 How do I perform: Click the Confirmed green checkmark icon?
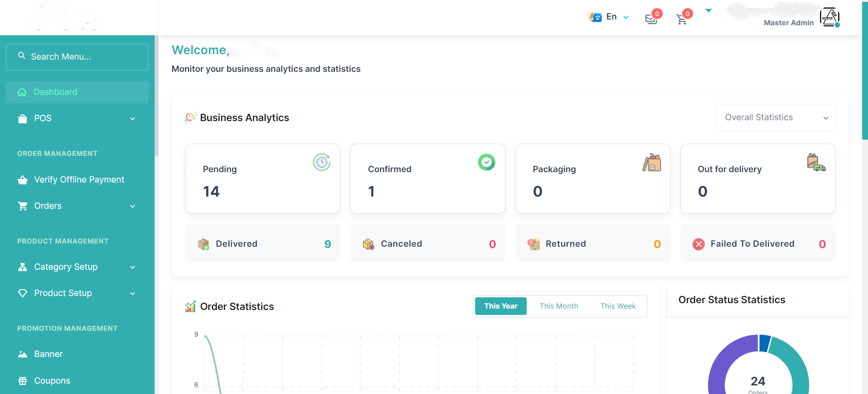coord(486,162)
